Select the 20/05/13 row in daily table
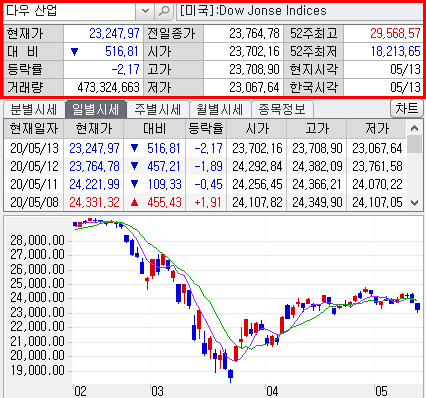The height and width of the screenshot is (398, 426). (205, 148)
